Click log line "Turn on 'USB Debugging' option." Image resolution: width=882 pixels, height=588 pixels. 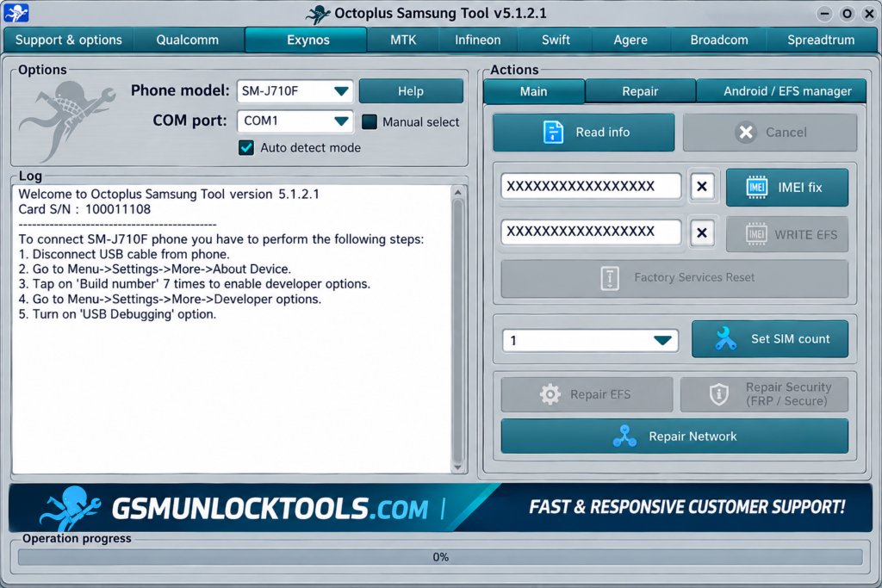click(117, 314)
